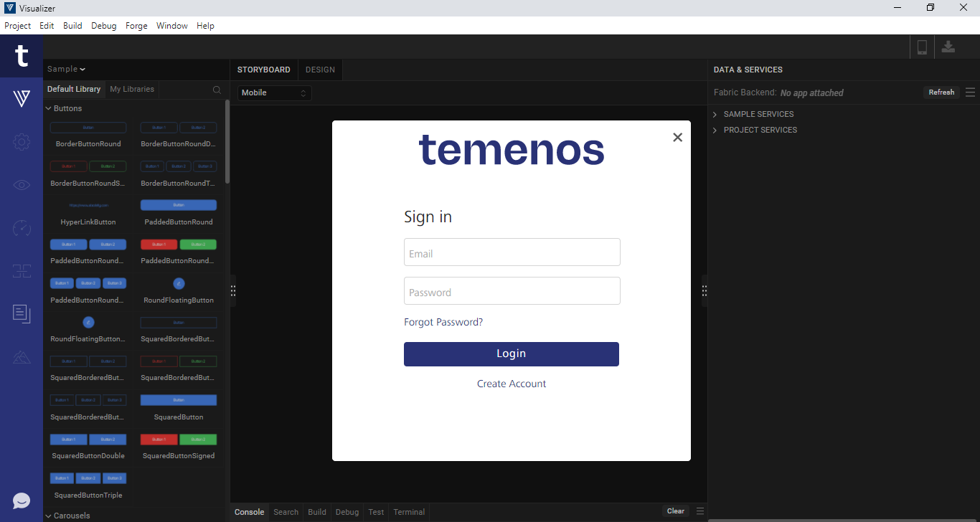
Task: Open the Build menu
Action: 72,26
